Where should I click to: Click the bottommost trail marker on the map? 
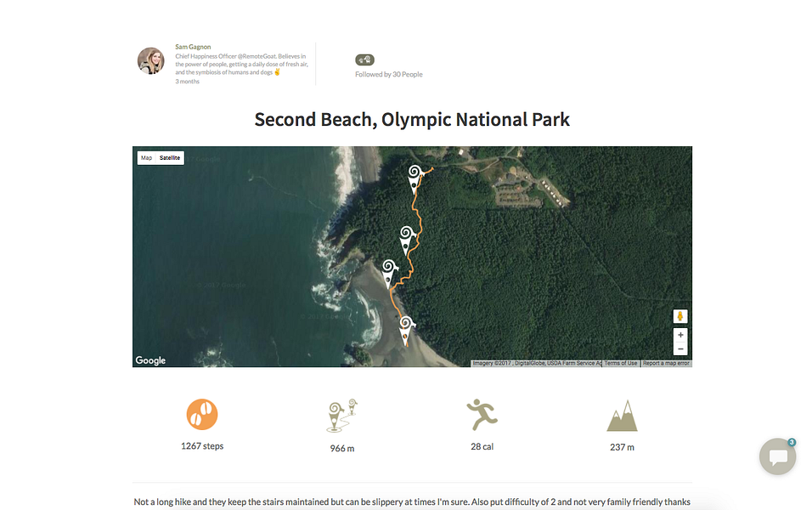pos(407,327)
